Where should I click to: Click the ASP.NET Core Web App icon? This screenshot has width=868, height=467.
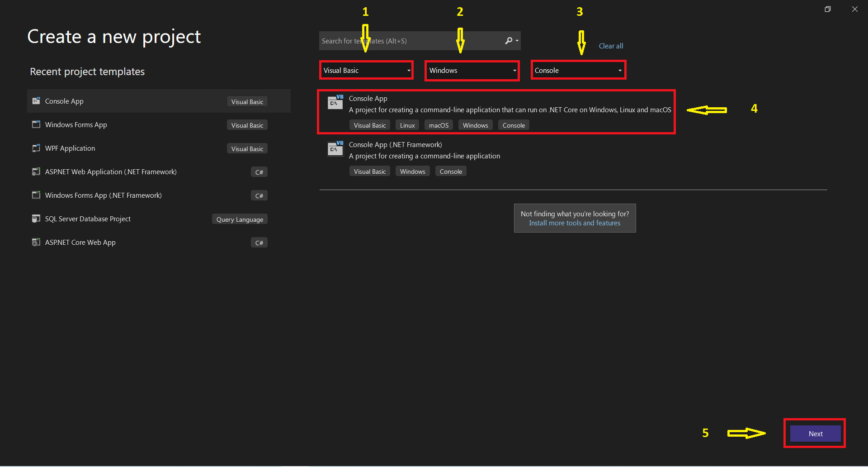36,242
